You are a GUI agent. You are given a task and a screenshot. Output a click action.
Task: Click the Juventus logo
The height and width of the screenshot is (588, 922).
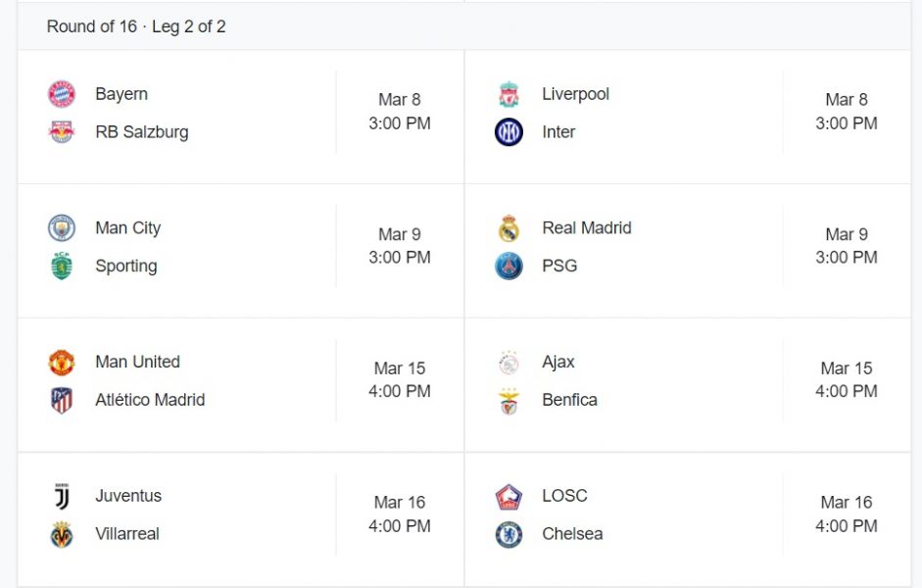click(x=62, y=496)
